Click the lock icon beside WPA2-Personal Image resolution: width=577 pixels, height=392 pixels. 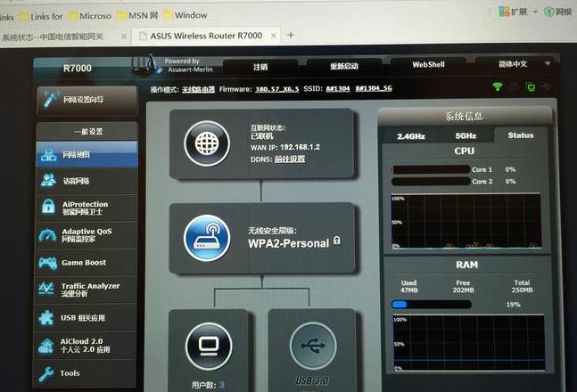337,241
